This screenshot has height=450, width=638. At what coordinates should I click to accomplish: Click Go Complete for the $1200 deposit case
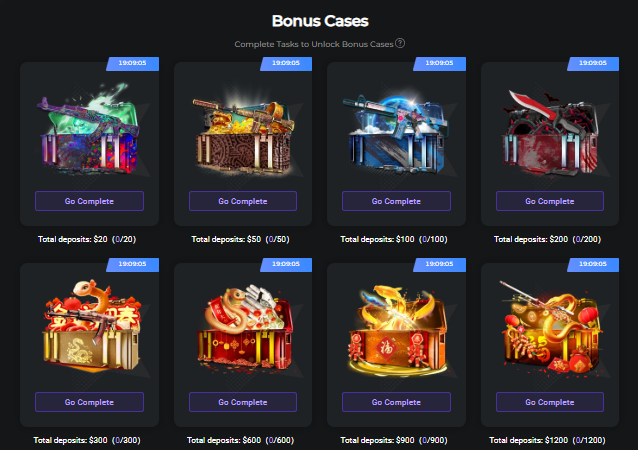[x=550, y=402]
